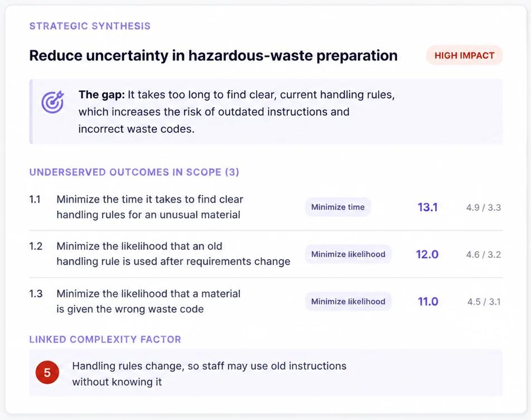Open the handling rules change complexity factor text
The height and width of the screenshot is (420, 531).
pyautogui.click(x=209, y=374)
